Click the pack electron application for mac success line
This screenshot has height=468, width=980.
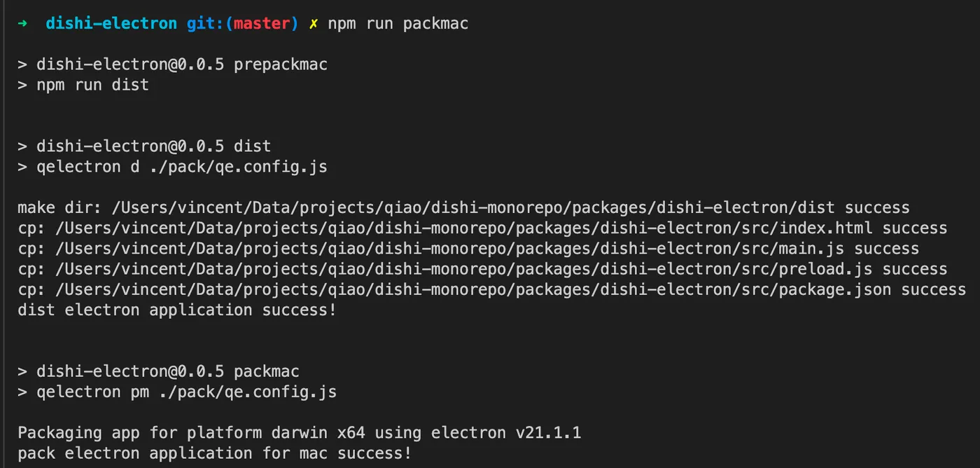click(214, 453)
